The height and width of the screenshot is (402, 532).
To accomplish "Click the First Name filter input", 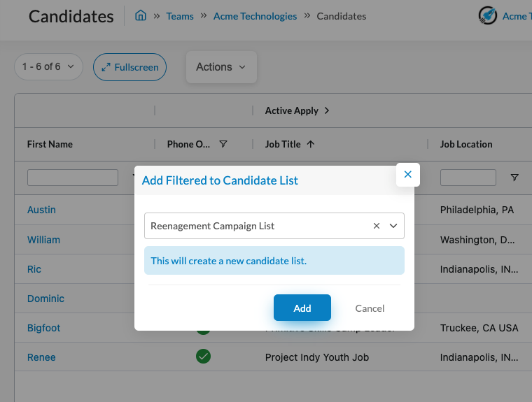I will point(73,178).
